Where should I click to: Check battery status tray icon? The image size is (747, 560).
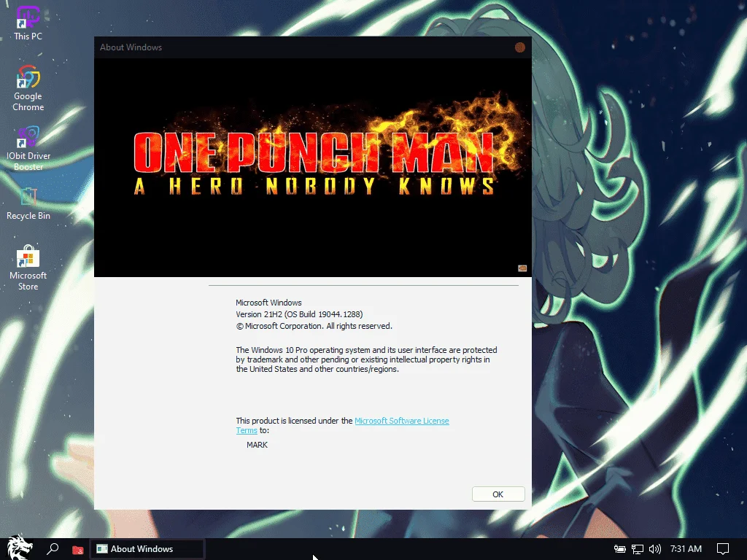point(619,549)
